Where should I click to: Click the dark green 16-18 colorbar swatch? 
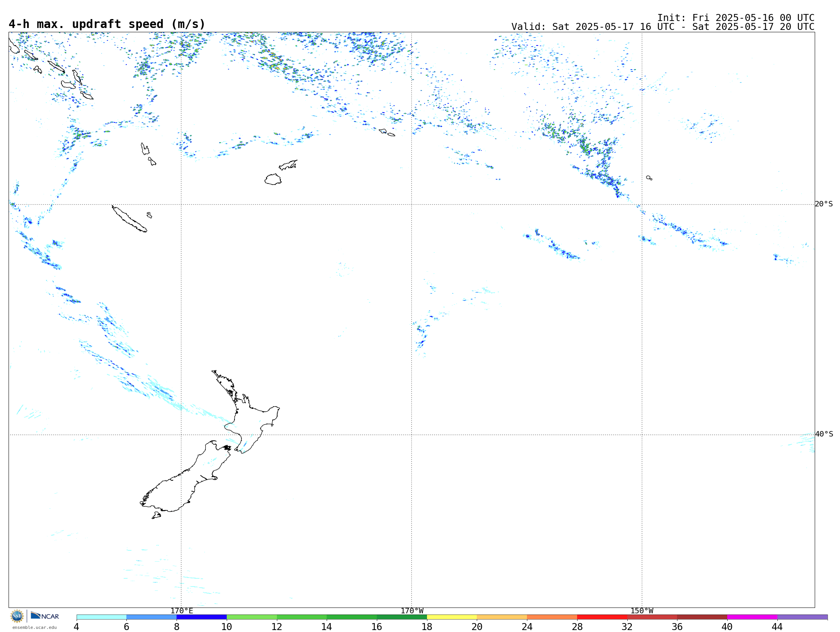pyautogui.click(x=402, y=617)
